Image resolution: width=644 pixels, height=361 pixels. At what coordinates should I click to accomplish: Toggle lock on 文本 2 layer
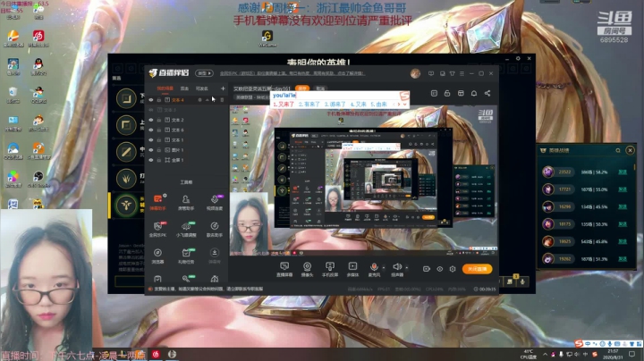[x=159, y=121]
